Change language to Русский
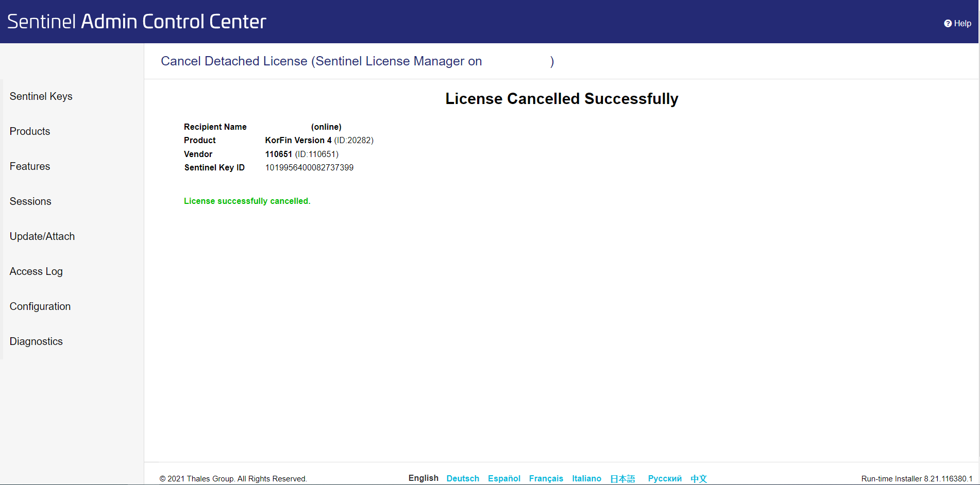Image resolution: width=980 pixels, height=485 pixels. click(x=665, y=478)
